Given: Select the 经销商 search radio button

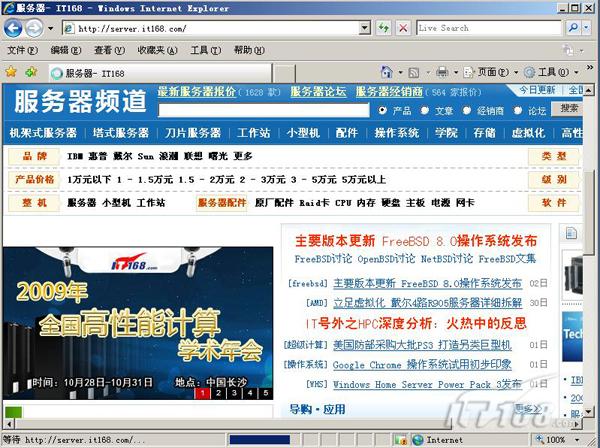Looking at the screenshot, I should point(466,110).
